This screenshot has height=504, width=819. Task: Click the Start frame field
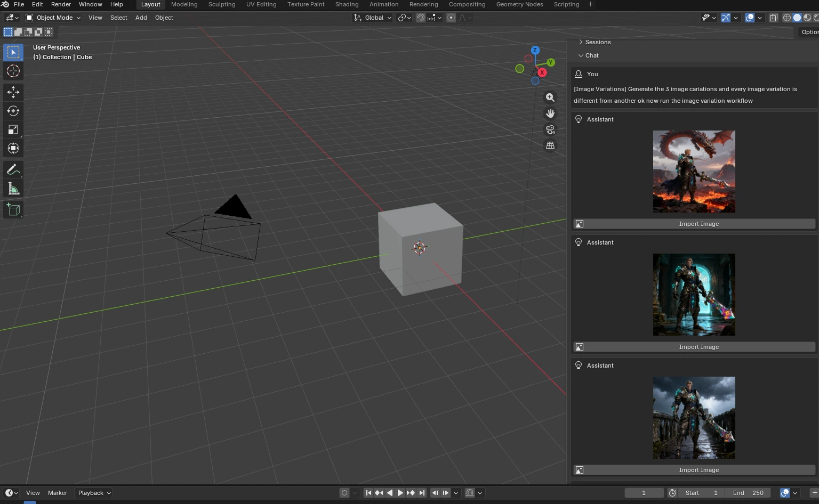click(702, 493)
